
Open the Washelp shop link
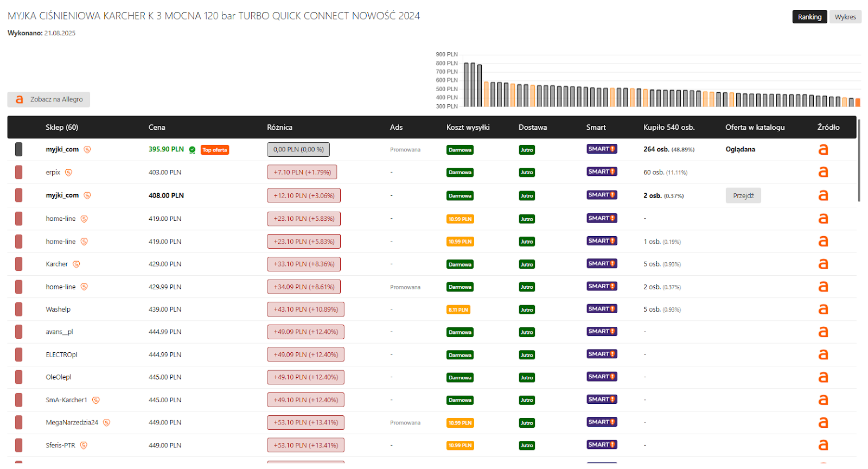click(x=58, y=309)
